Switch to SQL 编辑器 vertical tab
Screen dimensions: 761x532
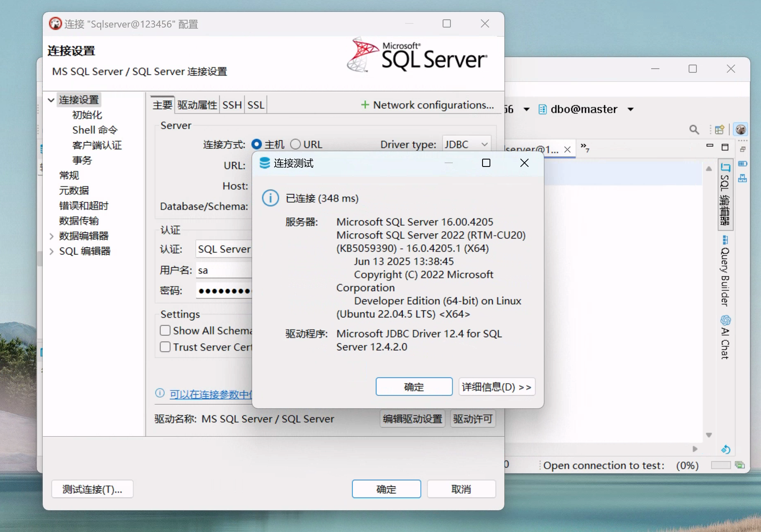tap(725, 194)
